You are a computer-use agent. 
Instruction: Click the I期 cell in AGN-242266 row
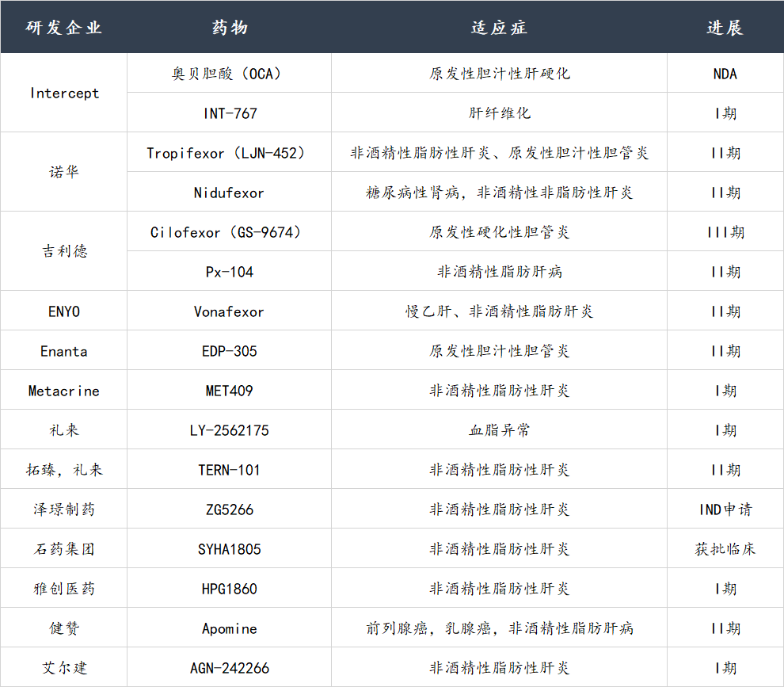(725, 667)
